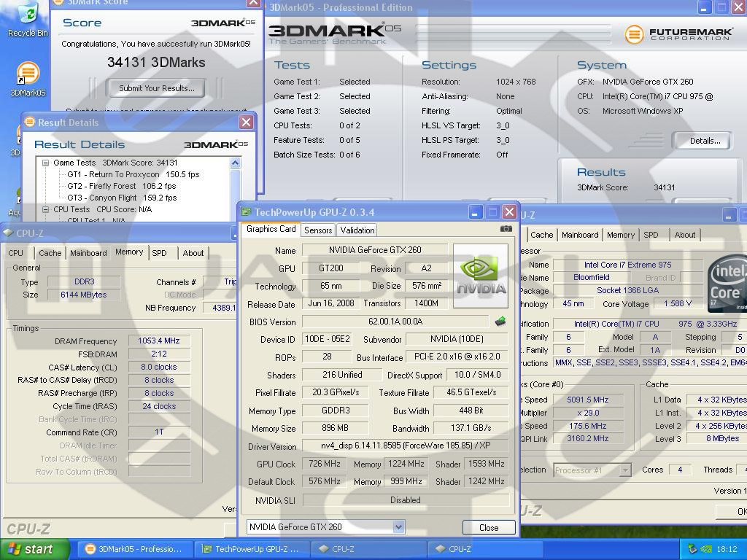Launch the 3DMark05 desktop shortcut

coord(28,79)
